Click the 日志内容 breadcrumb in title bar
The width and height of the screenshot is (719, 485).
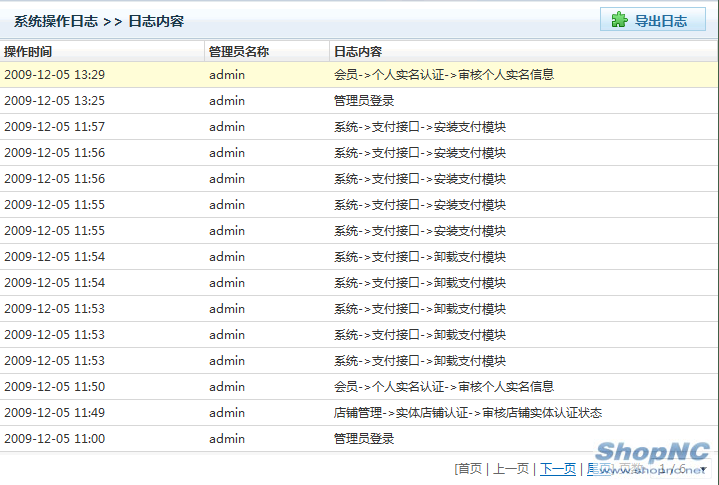pos(156,21)
